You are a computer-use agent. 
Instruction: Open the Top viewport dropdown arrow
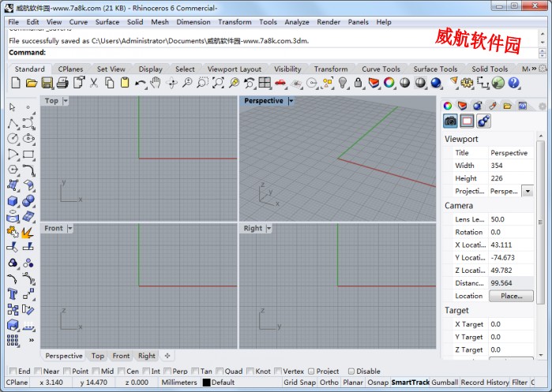pos(65,101)
